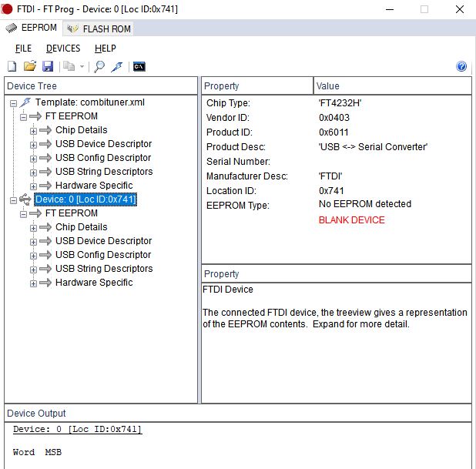Open the command line console icon
This screenshot has height=469, width=476.
point(139,66)
